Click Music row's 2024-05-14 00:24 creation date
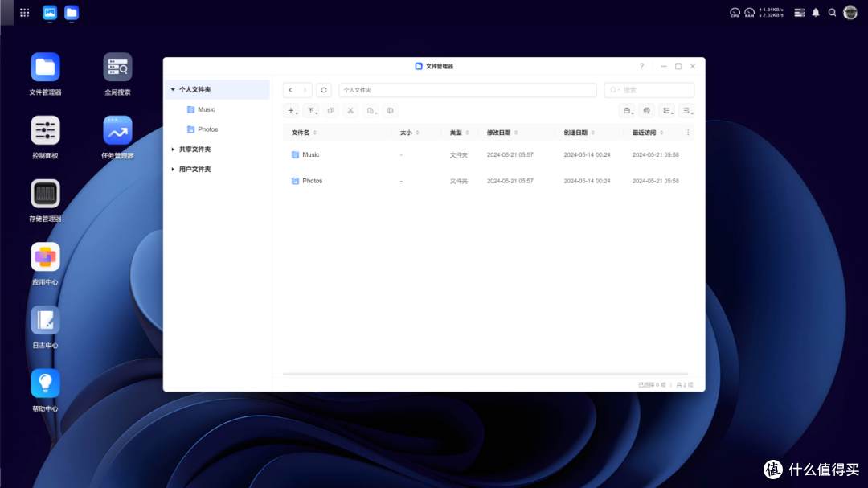Screen dimensions: 868x488 click(587, 155)
